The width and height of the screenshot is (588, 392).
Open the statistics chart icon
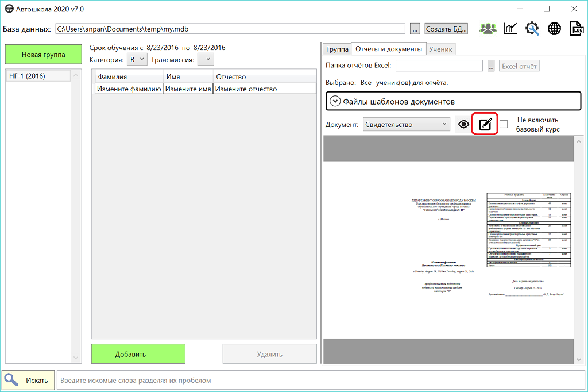pos(510,29)
